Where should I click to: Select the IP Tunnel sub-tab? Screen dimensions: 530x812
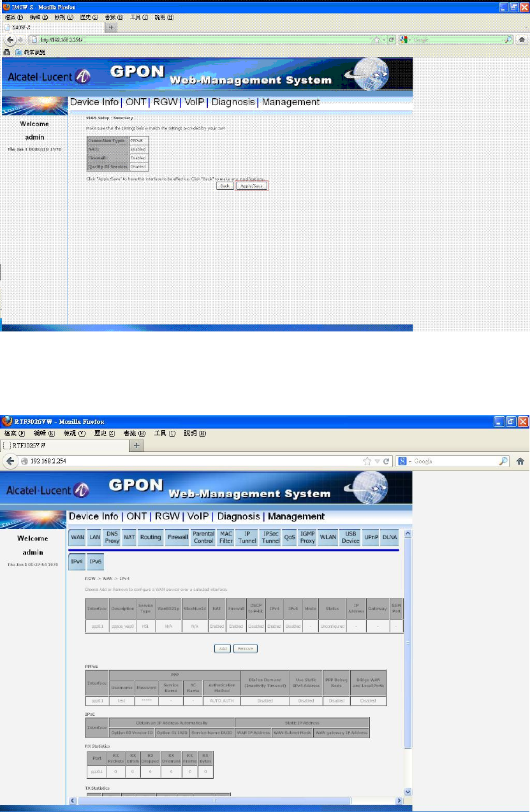(247, 537)
